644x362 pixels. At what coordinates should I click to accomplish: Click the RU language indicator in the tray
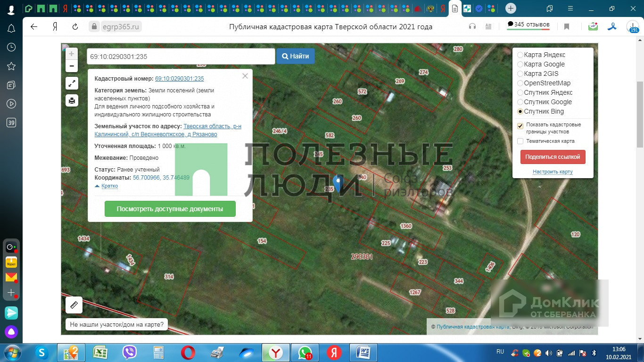click(500, 352)
